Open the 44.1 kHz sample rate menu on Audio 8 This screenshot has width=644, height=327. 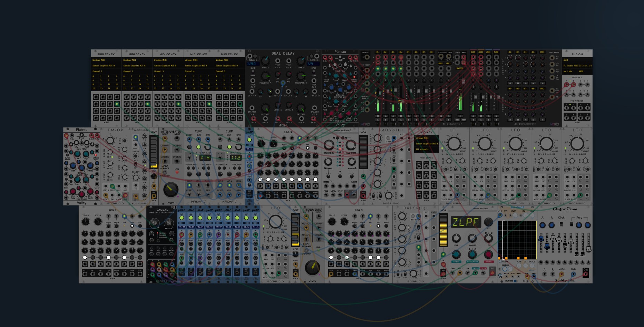point(570,71)
